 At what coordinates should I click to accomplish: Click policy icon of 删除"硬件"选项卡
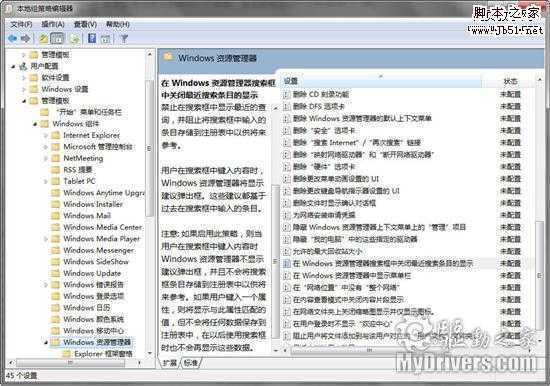pyautogui.click(x=287, y=167)
